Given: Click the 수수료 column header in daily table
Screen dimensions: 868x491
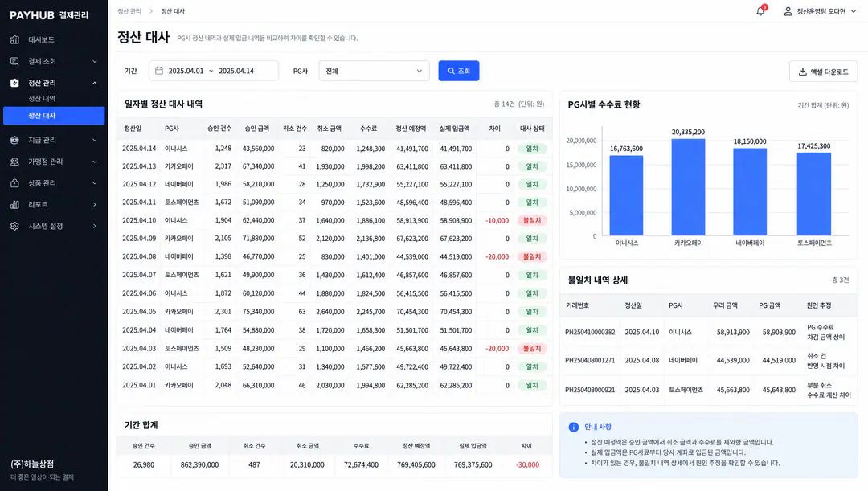Looking at the screenshot, I should point(368,129).
